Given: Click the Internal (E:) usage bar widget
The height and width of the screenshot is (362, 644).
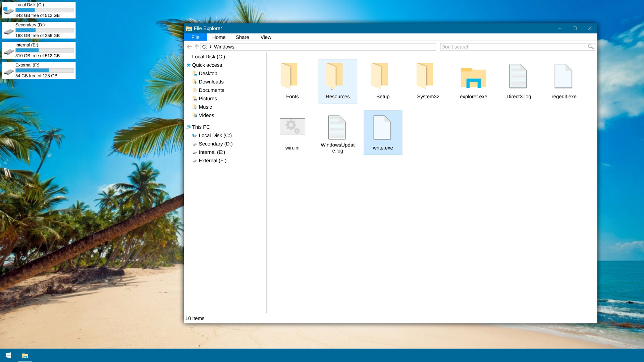Looking at the screenshot, I should (45, 50).
